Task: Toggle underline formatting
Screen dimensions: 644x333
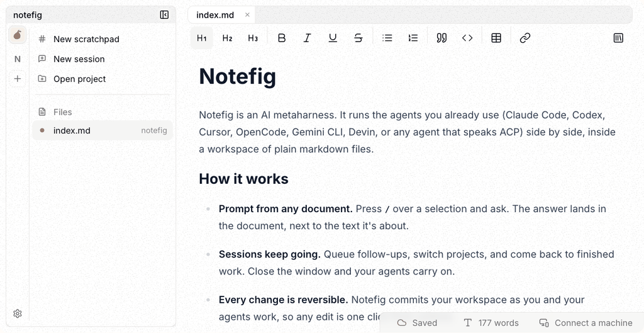Action: (x=333, y=38)
